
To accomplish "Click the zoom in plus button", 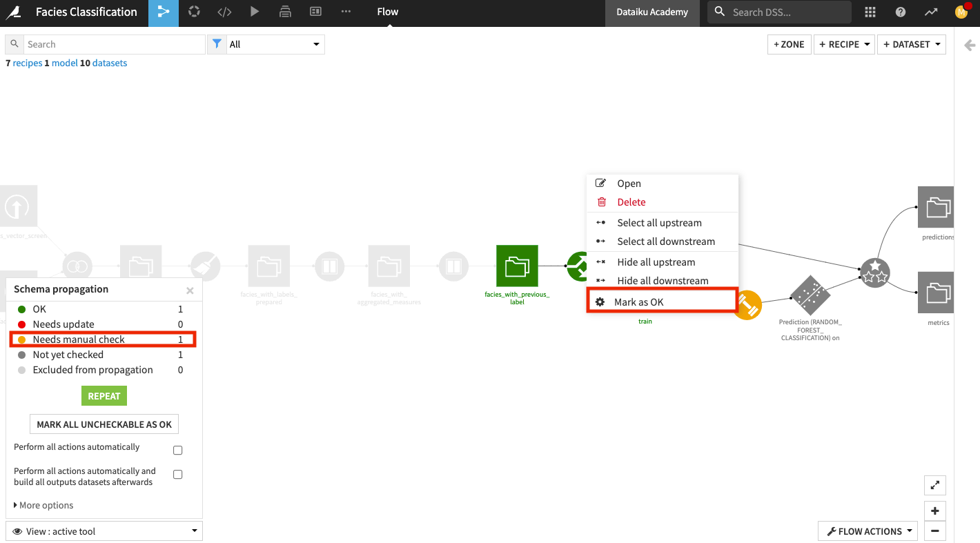I will click(x=934, y=511).
